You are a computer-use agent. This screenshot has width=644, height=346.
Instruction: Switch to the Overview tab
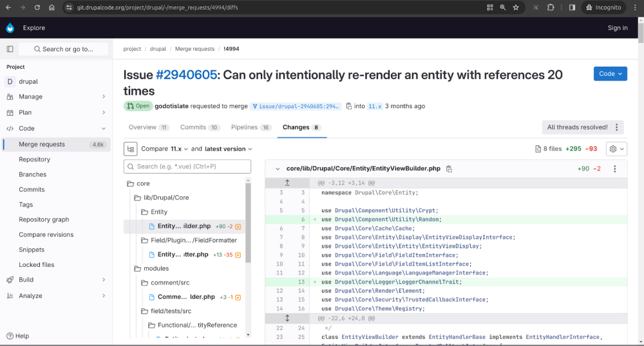pos(148,127)
